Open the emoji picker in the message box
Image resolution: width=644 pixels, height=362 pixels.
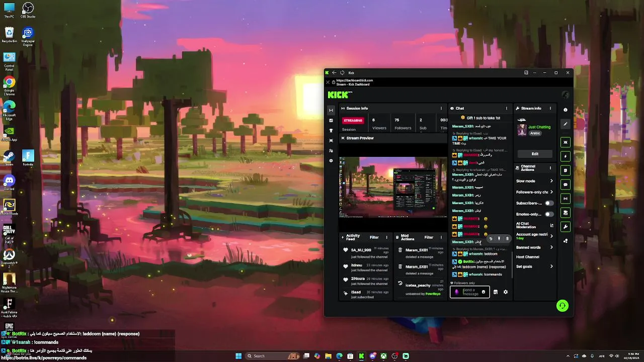click(x=484, y=292)
